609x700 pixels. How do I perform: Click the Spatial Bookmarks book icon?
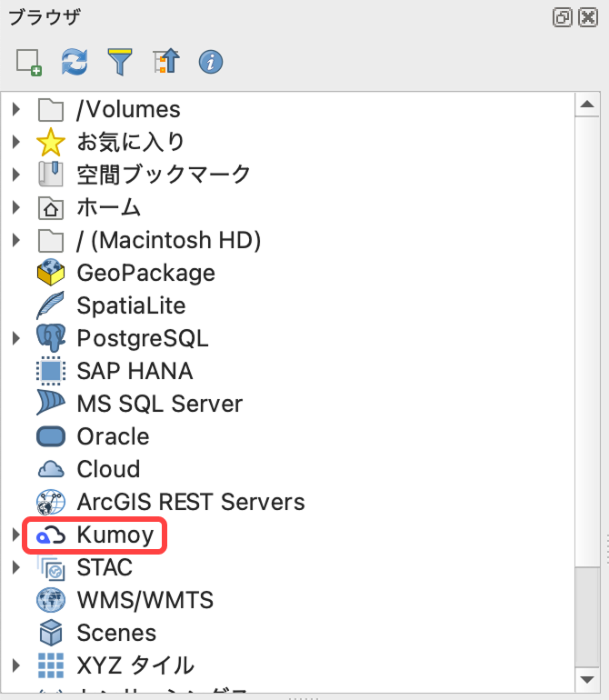click(51, 175)
